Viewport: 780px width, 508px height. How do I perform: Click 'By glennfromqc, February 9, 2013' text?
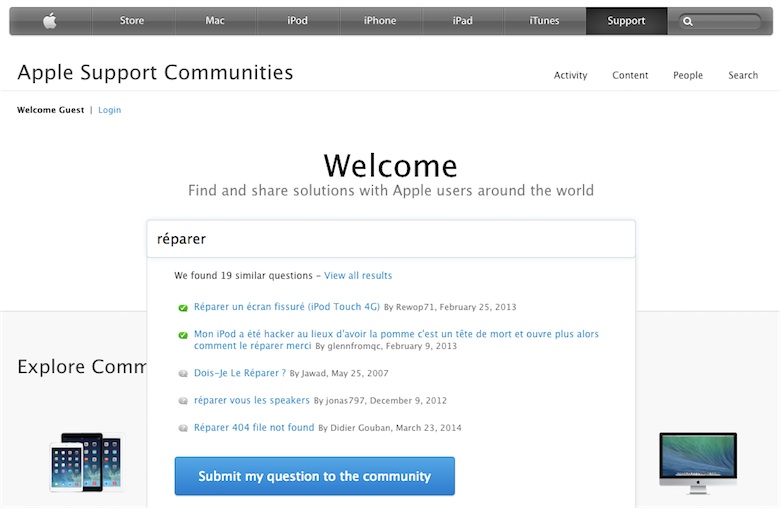click(x=386, y=346)
